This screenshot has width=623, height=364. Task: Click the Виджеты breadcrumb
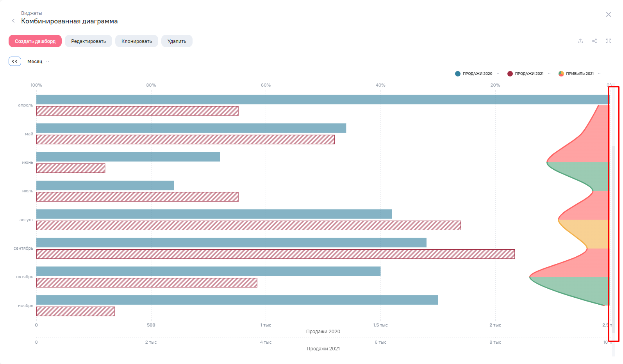(x=32, y=13)
